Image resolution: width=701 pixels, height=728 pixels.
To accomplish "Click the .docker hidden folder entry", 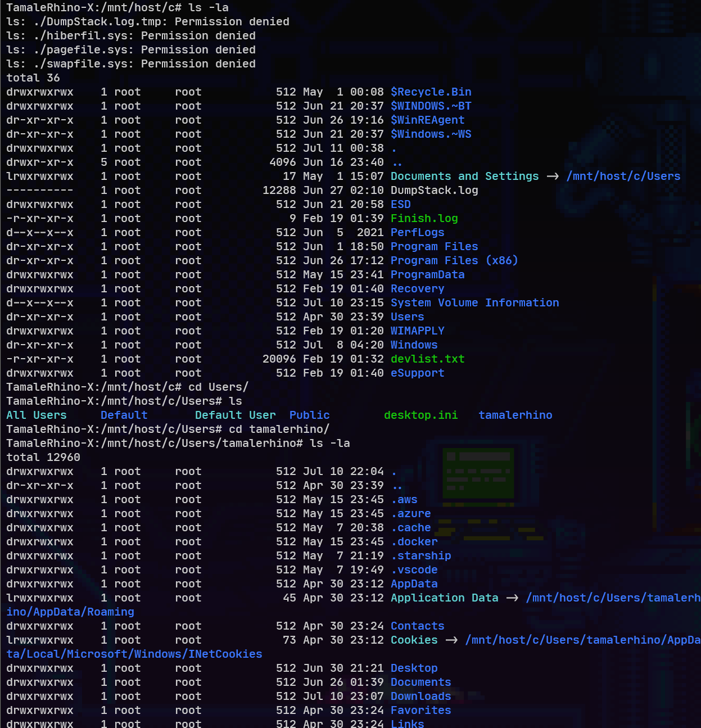I will point(414,541).
